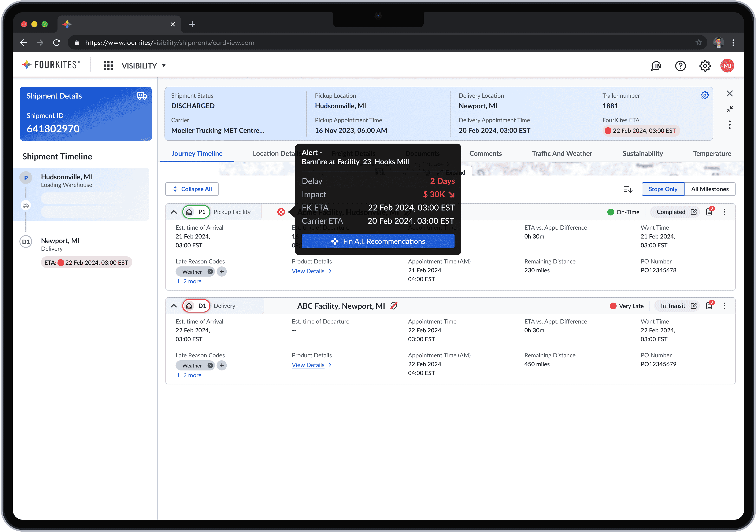Click the Very Late status label
756x532 pixels.
[x=627, y=306]
